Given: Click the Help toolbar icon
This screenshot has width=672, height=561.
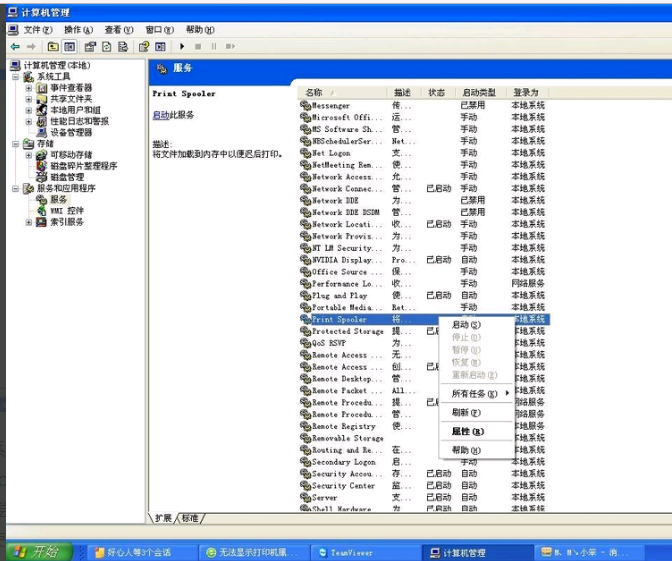Looking at the screenshot, I should pyautogui.click(x=144, y=46).
